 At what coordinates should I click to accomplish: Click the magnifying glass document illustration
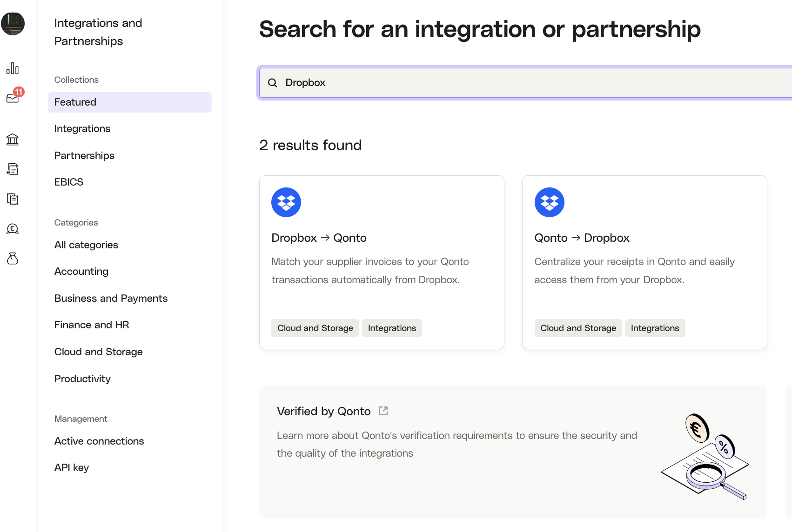click(705, 457)
